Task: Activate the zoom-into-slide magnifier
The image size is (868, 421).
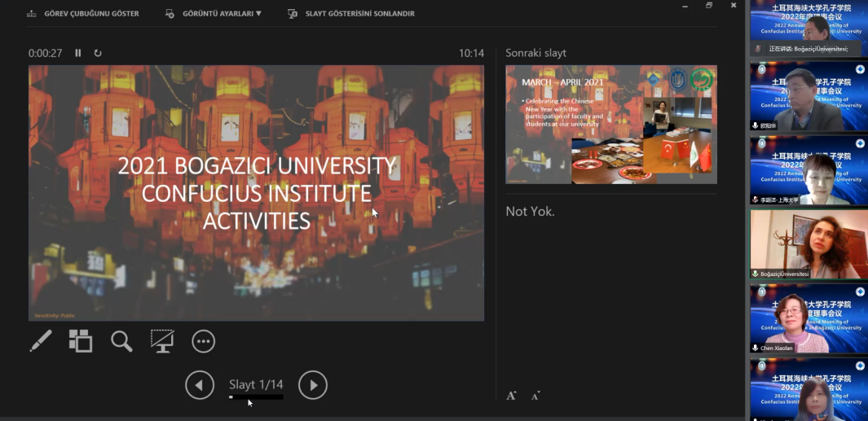Action: 121,341
